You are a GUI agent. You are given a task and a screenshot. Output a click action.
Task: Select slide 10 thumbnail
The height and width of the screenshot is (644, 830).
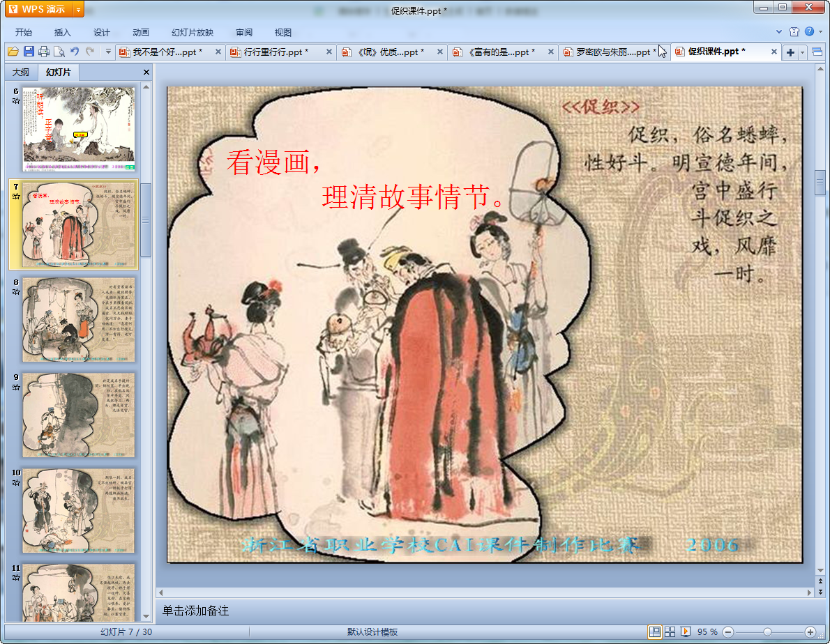[x=79, y=511]
